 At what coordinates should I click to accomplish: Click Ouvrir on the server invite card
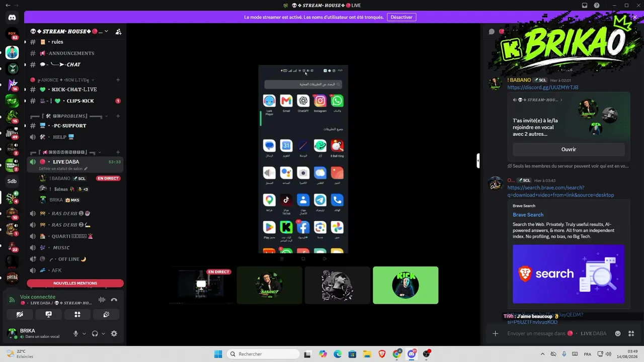coord(569,149)
